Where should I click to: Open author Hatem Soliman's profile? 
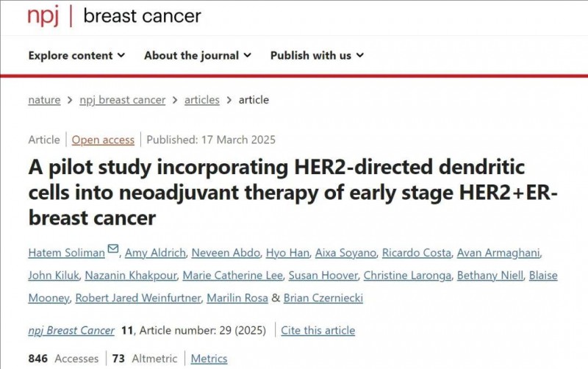click(66, 253)
